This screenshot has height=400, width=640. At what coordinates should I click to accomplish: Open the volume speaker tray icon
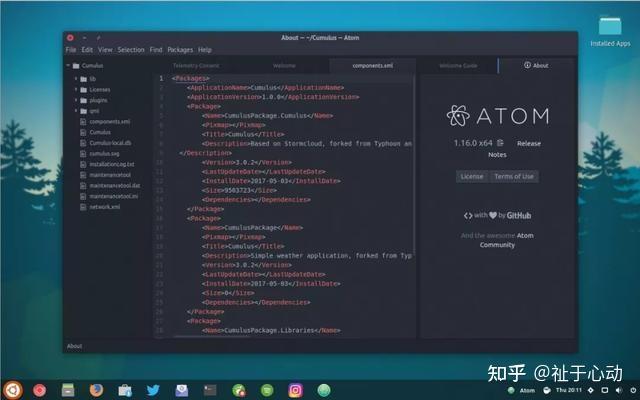click(x=619, y=390)
